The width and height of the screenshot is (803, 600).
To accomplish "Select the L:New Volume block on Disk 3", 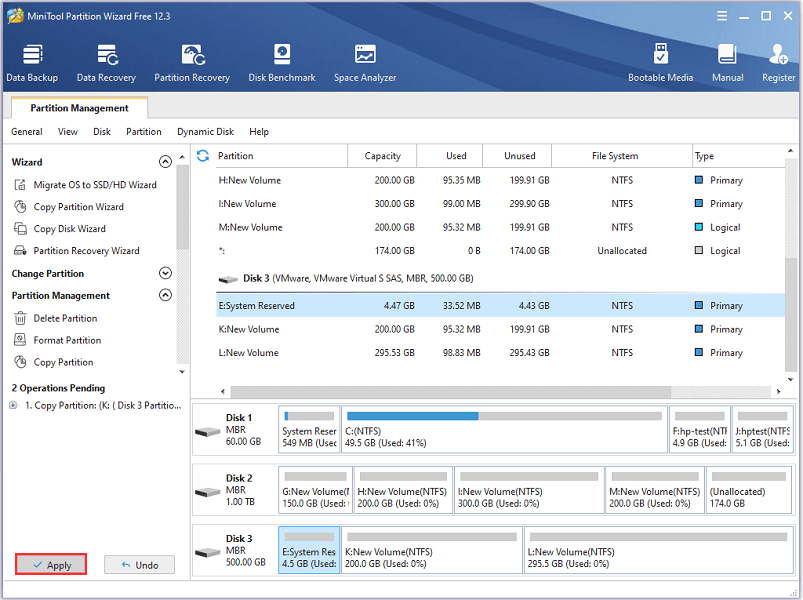I will tap(659, 550).
